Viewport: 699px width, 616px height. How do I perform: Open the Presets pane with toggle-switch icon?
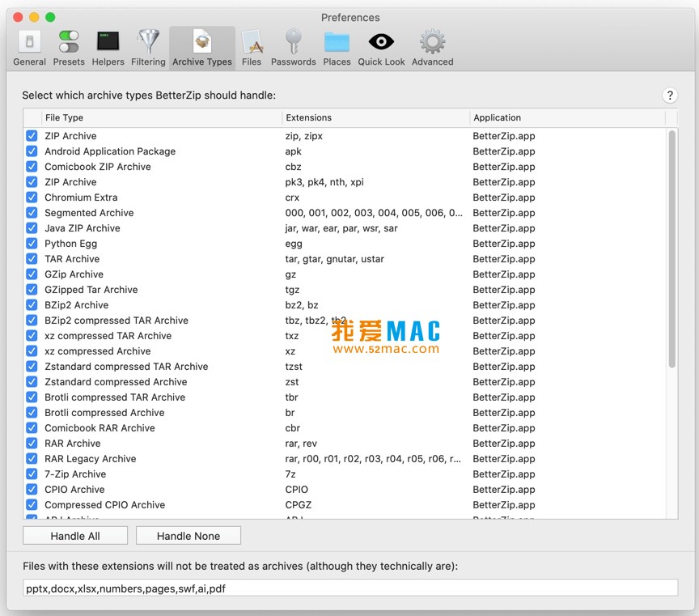tap(69, 49)
